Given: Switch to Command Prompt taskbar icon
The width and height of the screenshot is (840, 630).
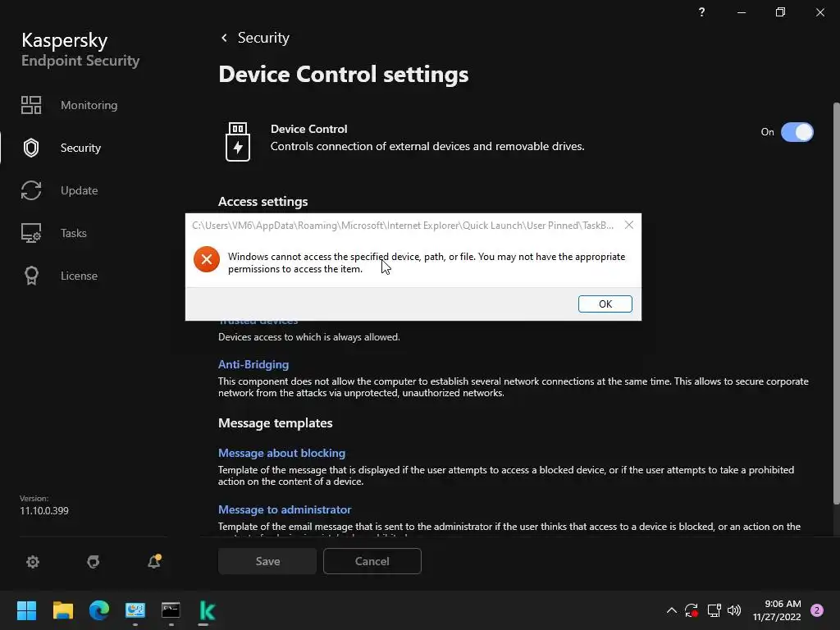Looking at the screenshot, I should point(171,610).
